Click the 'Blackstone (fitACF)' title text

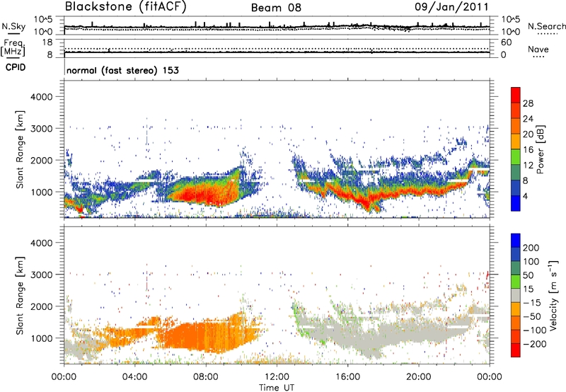click(x=126, y=6)
